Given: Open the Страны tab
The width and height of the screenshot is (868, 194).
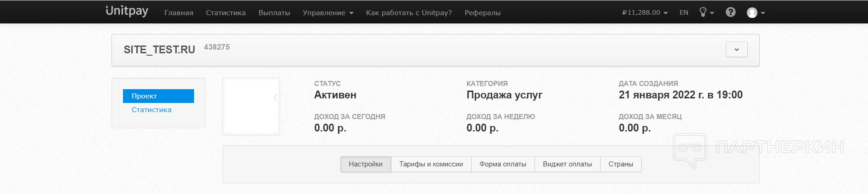Looking at the screenshot, I should [x=621, y=164].
